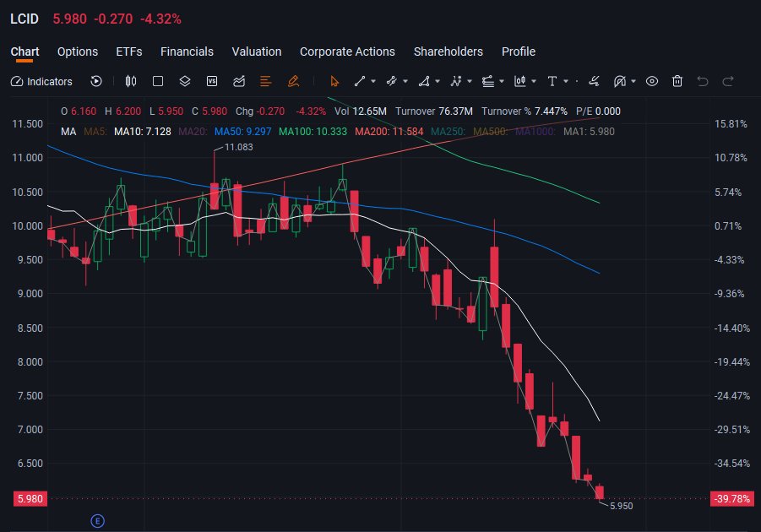
Task: Click the 5.950 low price annotation
Action: click(622, 506)
